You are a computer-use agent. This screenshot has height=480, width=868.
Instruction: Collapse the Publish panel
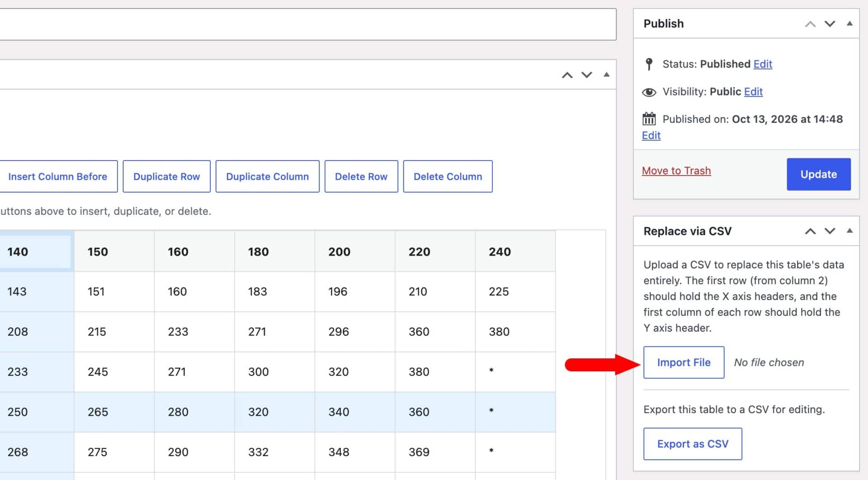point(849,24)
